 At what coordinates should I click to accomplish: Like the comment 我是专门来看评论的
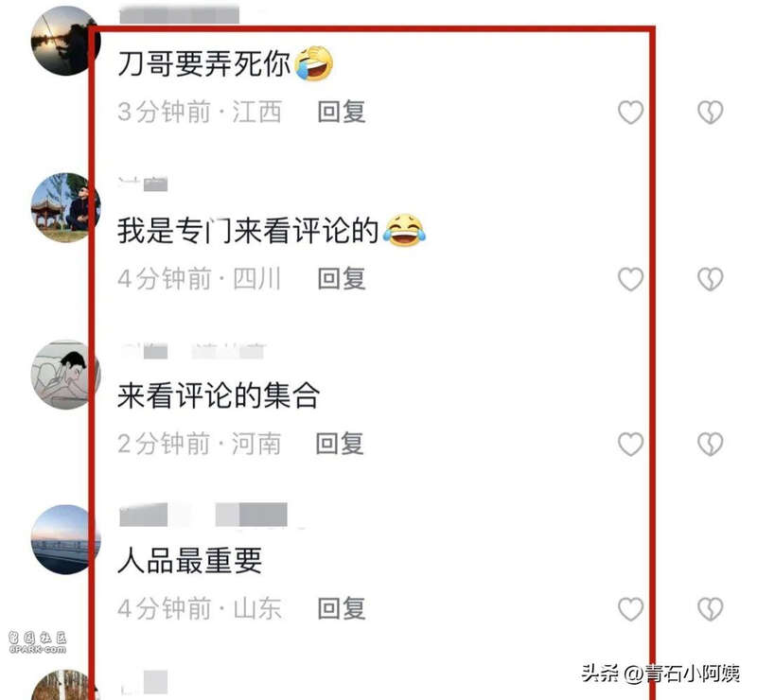630,279
